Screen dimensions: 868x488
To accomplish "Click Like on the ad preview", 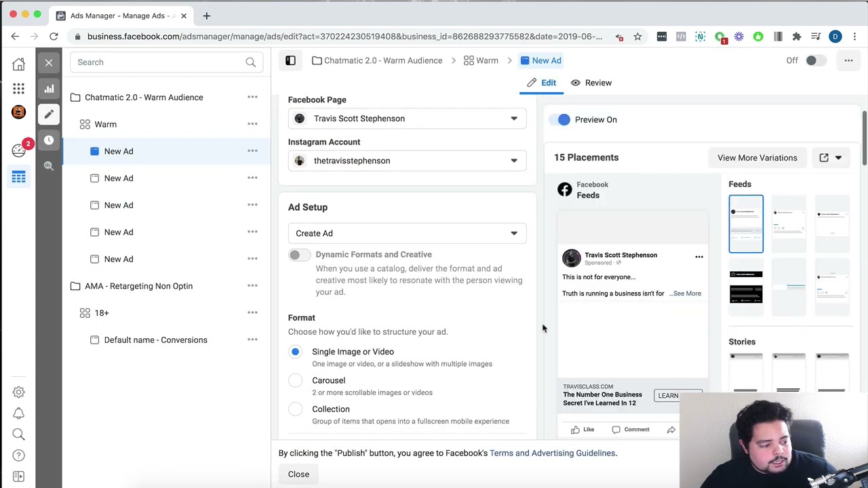I will pyautogui.click(x=583, y=429).
